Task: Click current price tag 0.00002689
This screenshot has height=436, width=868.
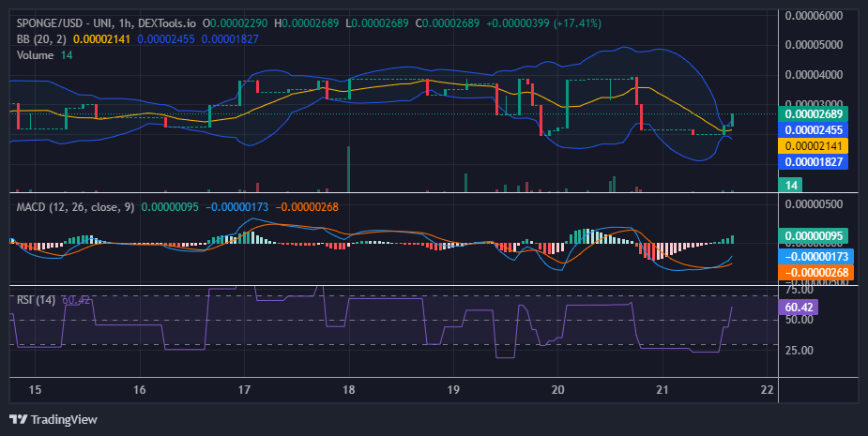Action: [x=814, y=114]
